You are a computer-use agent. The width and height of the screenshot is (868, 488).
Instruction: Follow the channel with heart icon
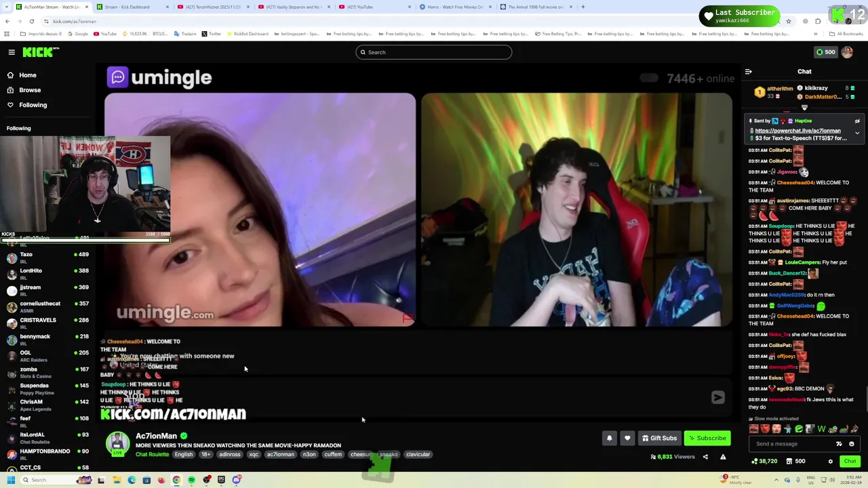pyautogui.click(x=627, y=438)
